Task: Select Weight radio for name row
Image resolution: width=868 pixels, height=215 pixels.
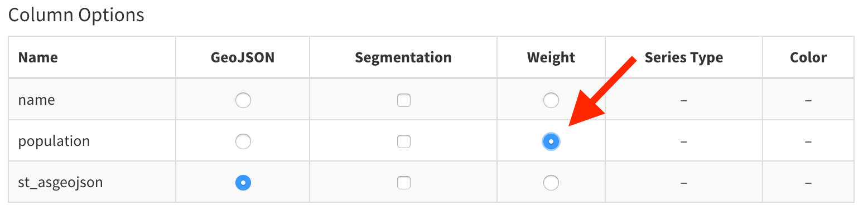Action: 551,100
